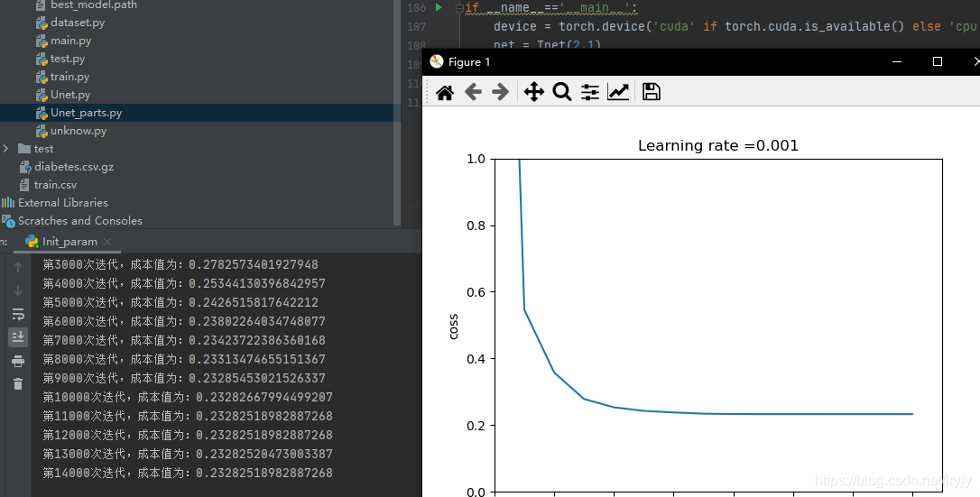The width and height of the screenshot is (980, 497).
Task: Maximize the Figure 1 window
Action: [938, 61]
